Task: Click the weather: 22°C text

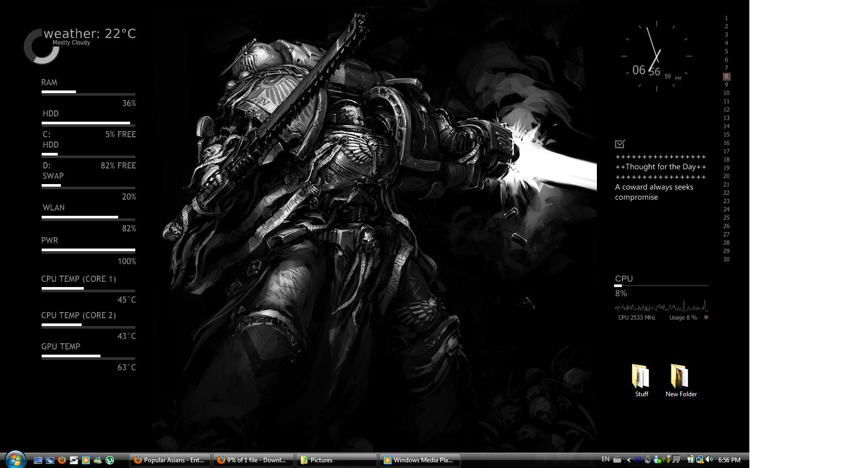Action: [x=90, y=33]
